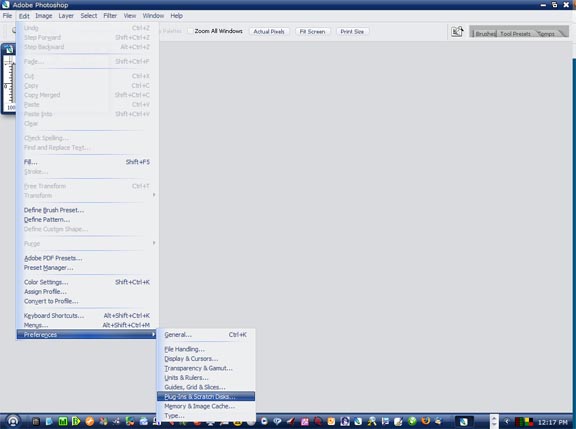Open Keyboard Shortcuts dialog

coord(87,316)
